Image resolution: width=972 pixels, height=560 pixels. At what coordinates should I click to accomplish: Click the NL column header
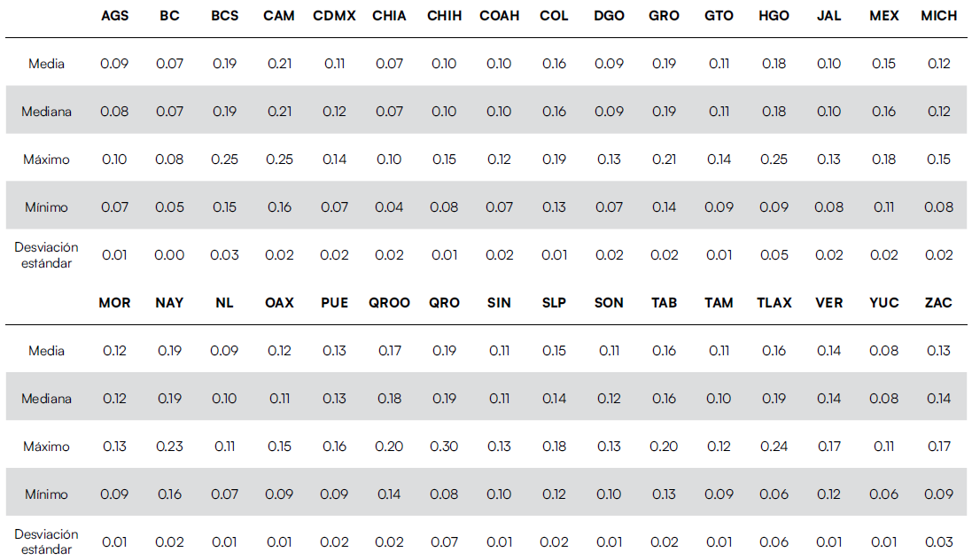tap(224, 303)
